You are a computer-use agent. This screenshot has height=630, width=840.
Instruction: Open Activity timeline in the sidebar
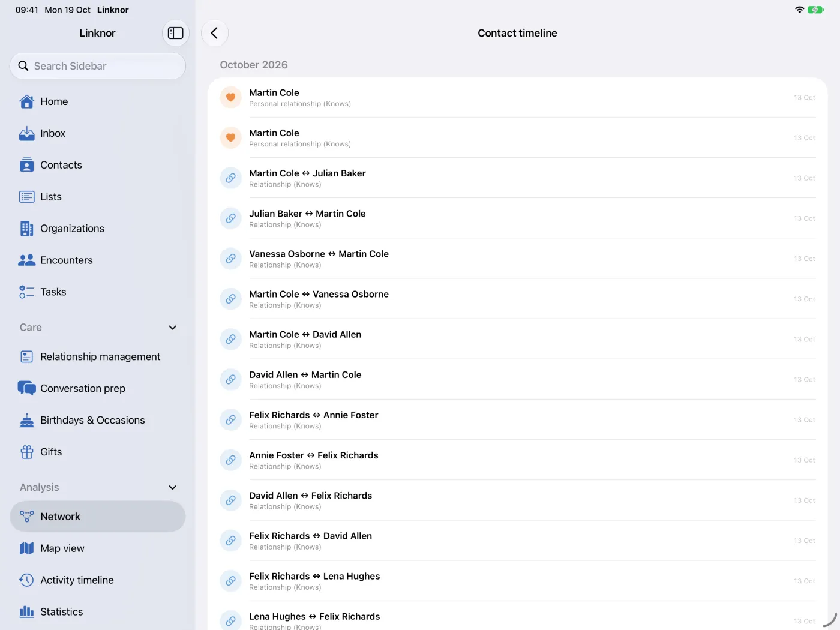[x=98, y=580]
